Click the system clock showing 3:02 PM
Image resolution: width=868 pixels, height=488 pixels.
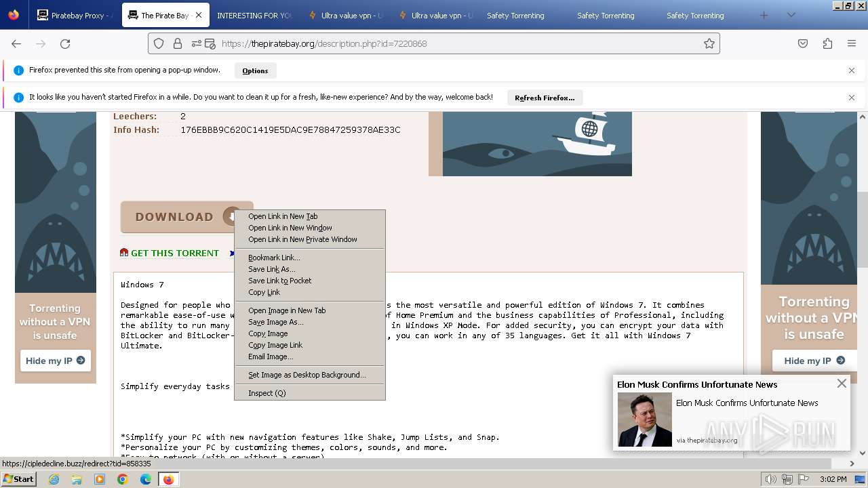[832, 479]
